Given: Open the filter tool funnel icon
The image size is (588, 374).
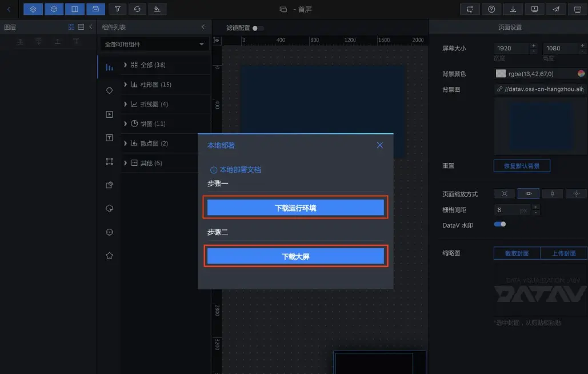Looking at the screenshot, I should pyautogui.click(x=118, y=9).
